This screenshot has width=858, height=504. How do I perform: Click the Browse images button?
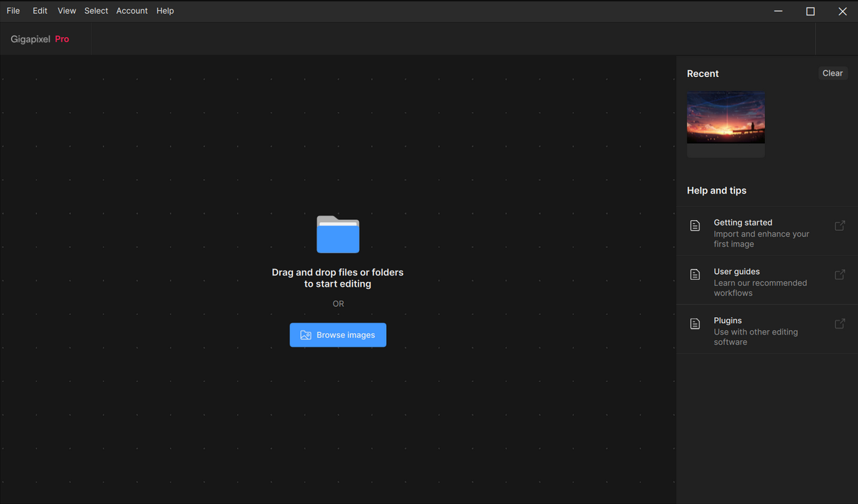click(338, 335)
